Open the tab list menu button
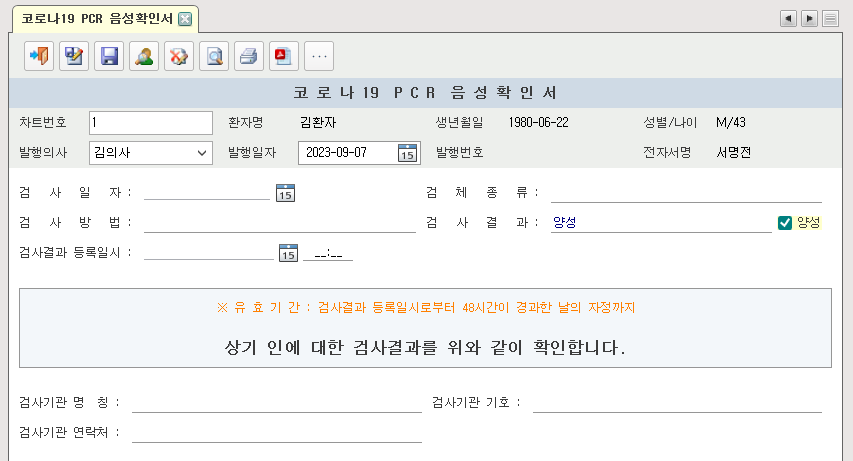 830,19
